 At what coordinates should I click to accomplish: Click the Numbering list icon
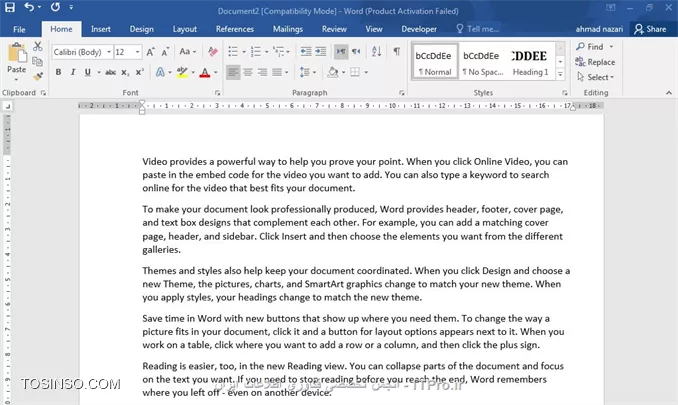(x=256, y=51)
